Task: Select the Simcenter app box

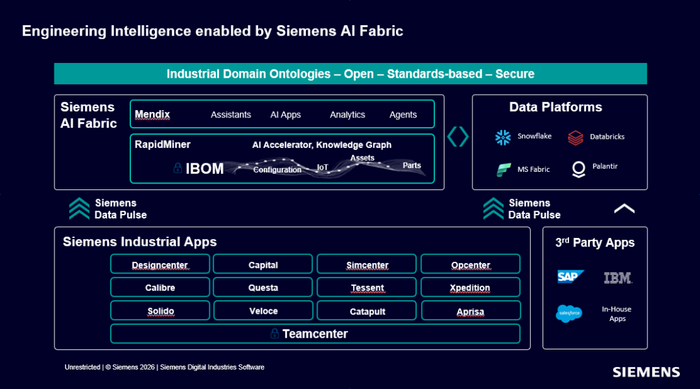Action: coord(367,264)
